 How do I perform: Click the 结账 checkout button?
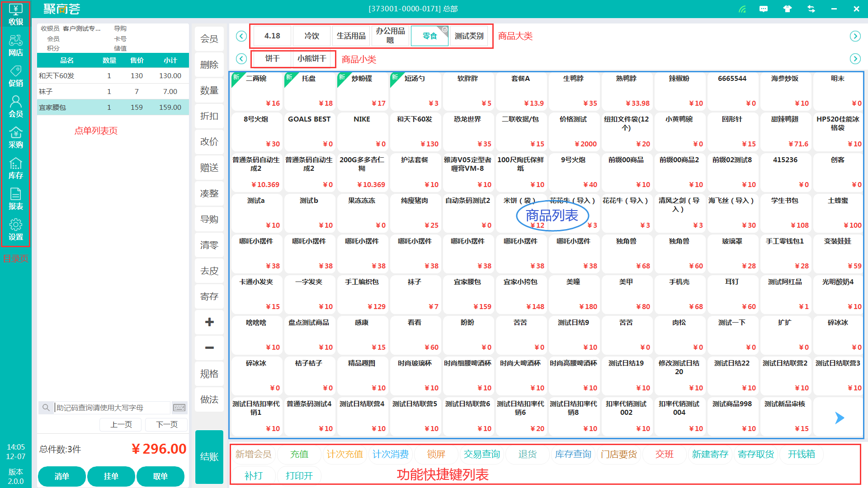click(209, 457)
